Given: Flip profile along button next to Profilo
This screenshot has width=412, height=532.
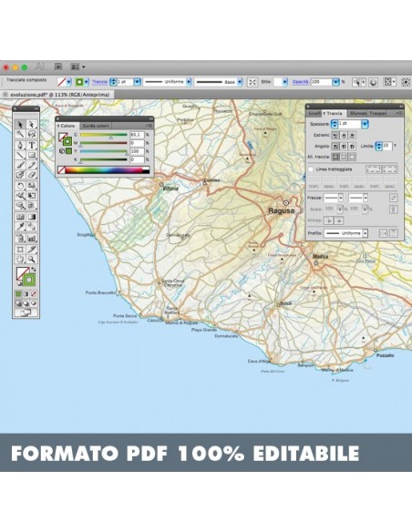Looking at the screenshot, I should point(383,233).
